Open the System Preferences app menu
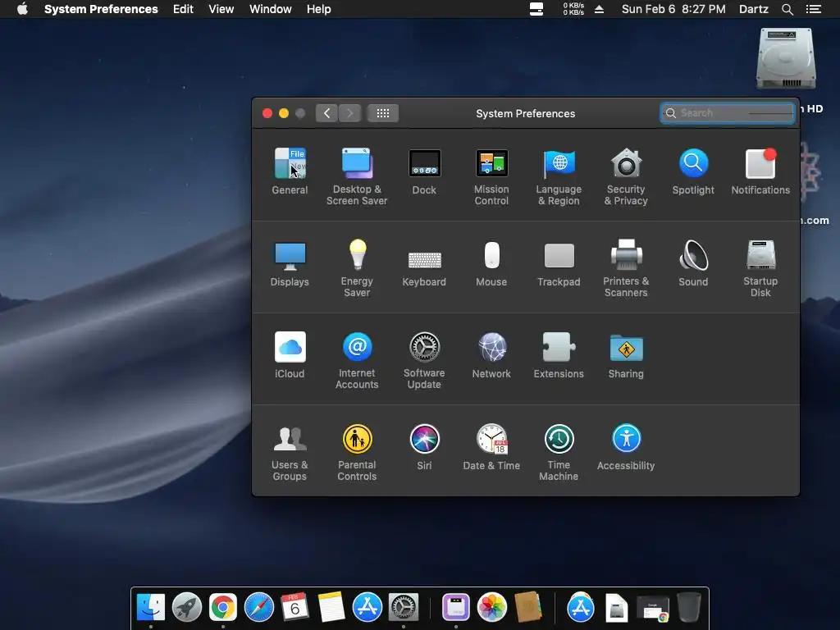 pyautogui.click(x=101, y=9)
